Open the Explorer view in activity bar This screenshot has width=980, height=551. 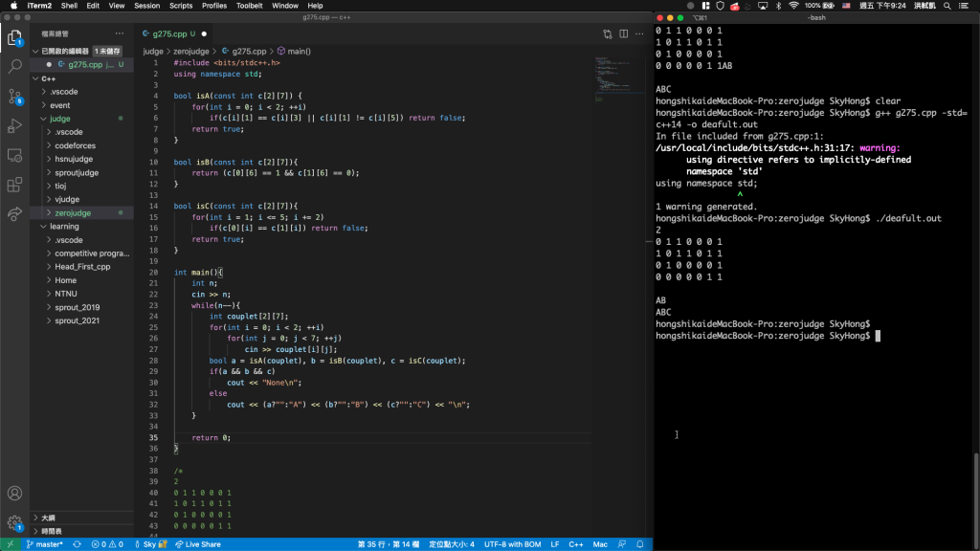coord(14,38)
